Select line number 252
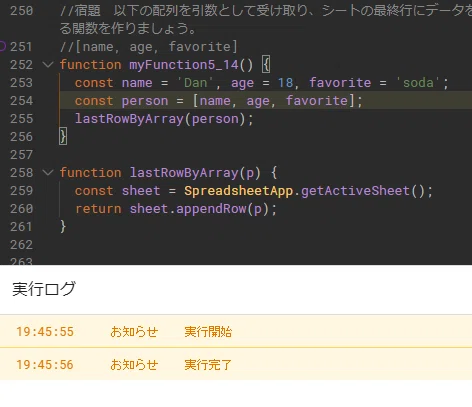 coord(21,65)
